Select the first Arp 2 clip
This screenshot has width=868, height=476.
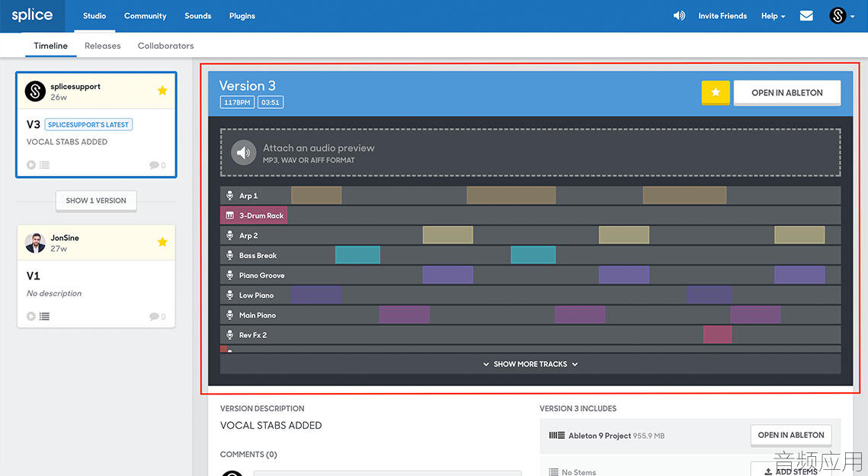pos(448,235)
